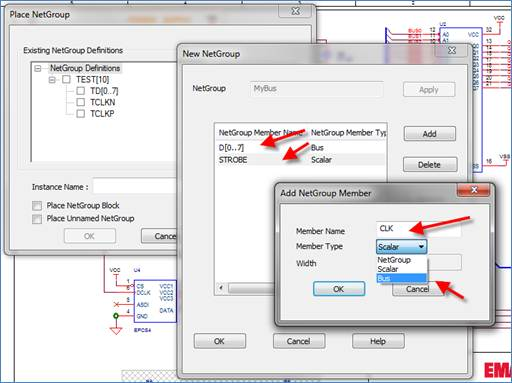This screenshot has width=512, height=383.
Task: Enable the TCLKN checkbox
Action: coord(80,102)
